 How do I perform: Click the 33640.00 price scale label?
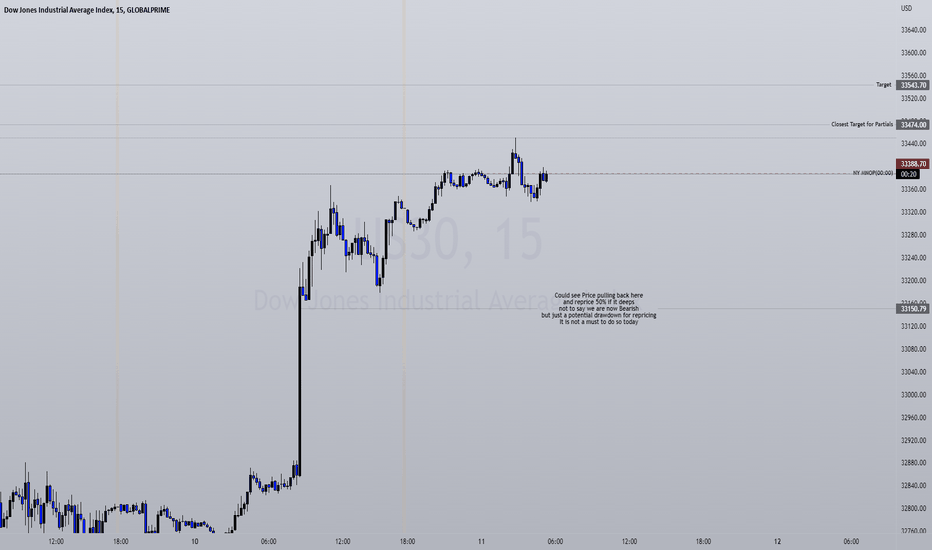914,30
